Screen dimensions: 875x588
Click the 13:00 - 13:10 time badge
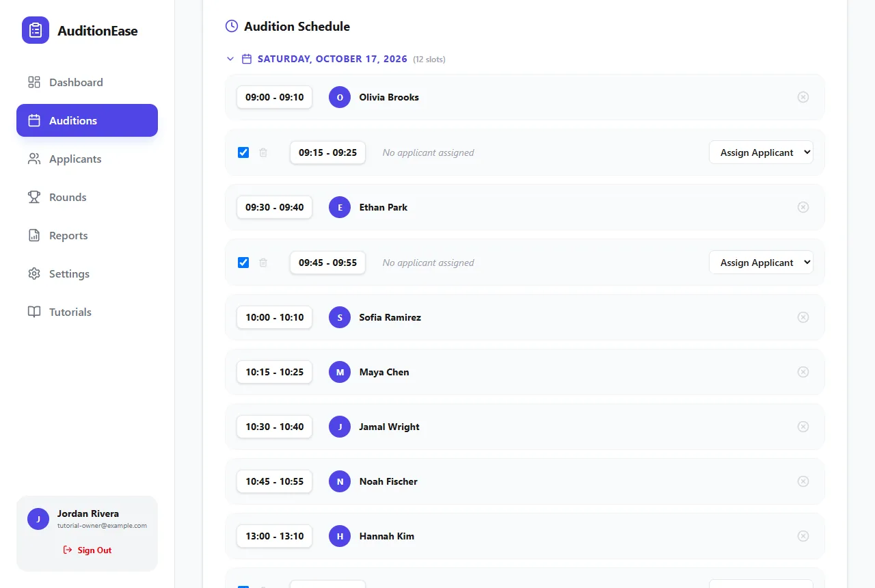(x=274, y=536)
